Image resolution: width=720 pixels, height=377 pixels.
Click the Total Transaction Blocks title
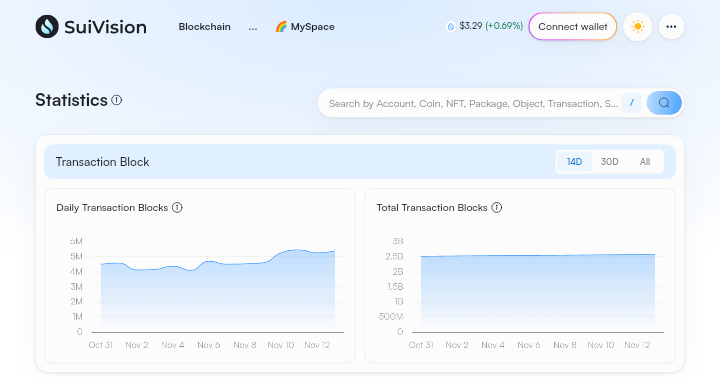432,208
